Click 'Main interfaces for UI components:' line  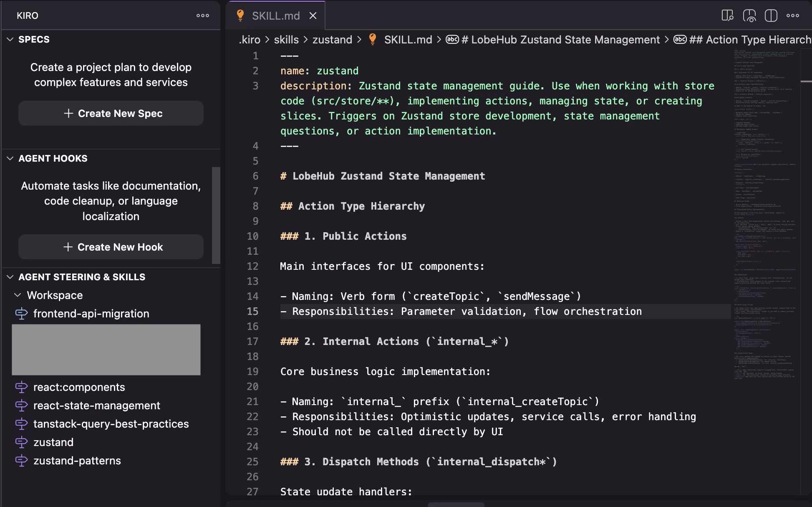click(x=382, y=266)
